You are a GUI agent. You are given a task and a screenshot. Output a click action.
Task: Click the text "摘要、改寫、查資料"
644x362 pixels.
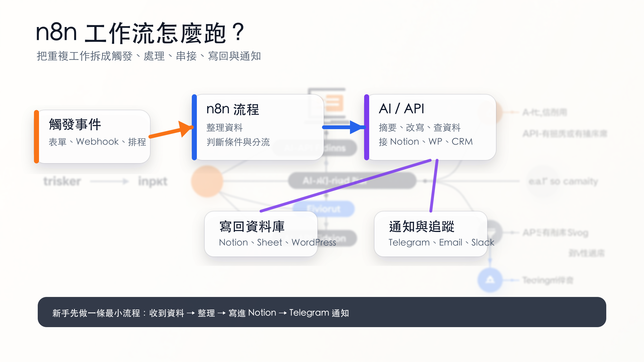(420, 128)
